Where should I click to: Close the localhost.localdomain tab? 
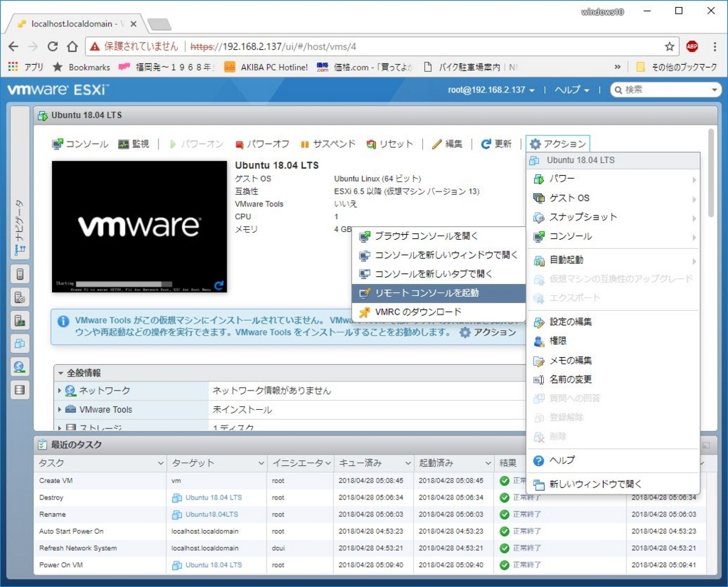133,23
